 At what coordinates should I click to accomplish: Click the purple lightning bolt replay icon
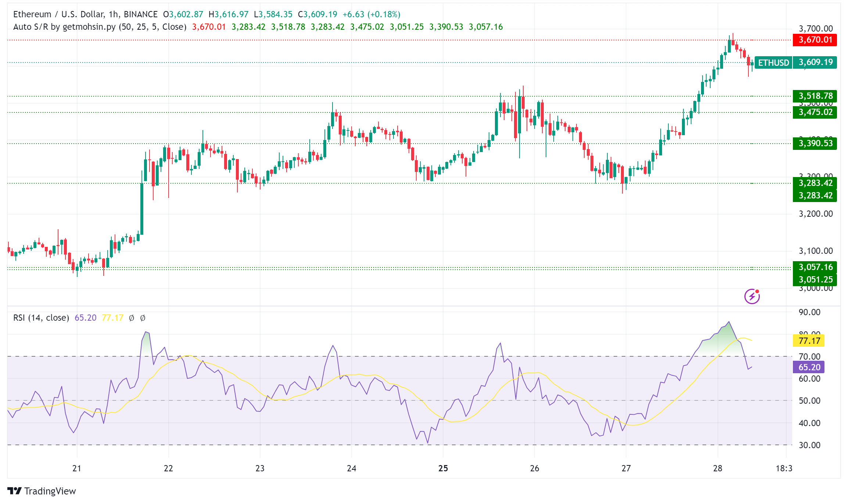click(x=752, y=296)
